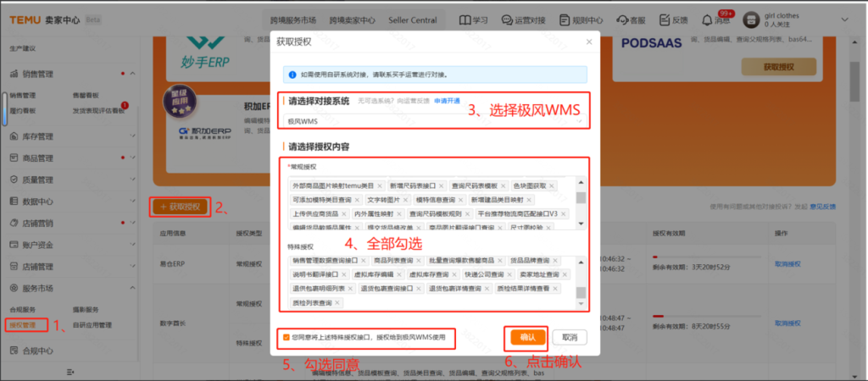Open the 极风WMS system dropdown
The image size is (868, 381).
coord(432,122)
